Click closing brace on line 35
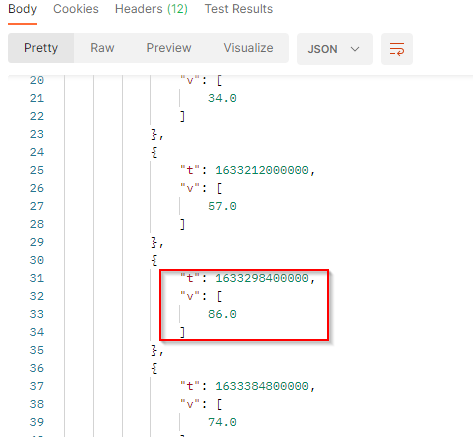The width and height of the screenshot is (473, 442). coord(154,350)
